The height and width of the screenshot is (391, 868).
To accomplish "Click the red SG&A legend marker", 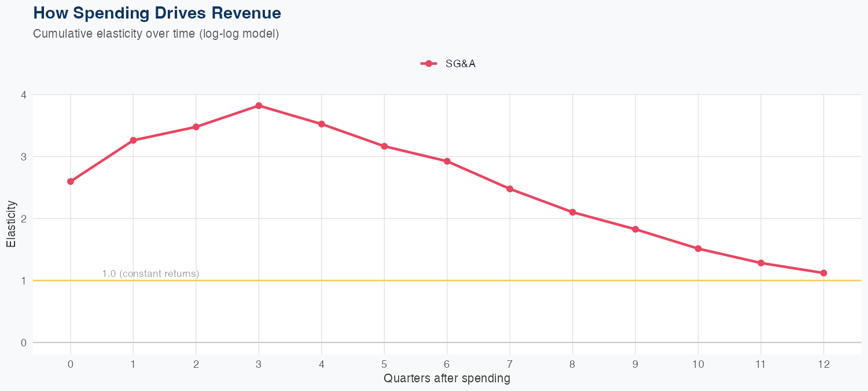I will [428, 64].
